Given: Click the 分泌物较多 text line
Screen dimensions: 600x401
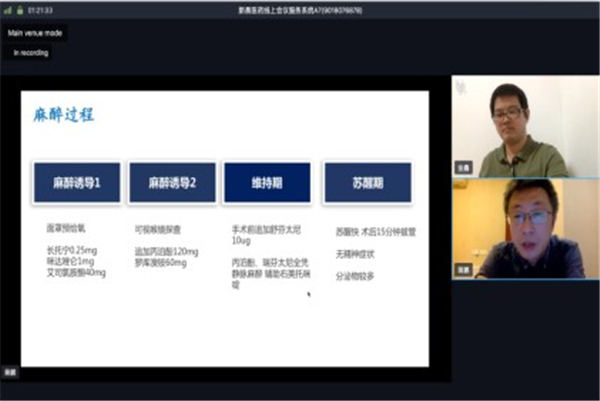Looking at the screenshot, I should pos(357,275).
